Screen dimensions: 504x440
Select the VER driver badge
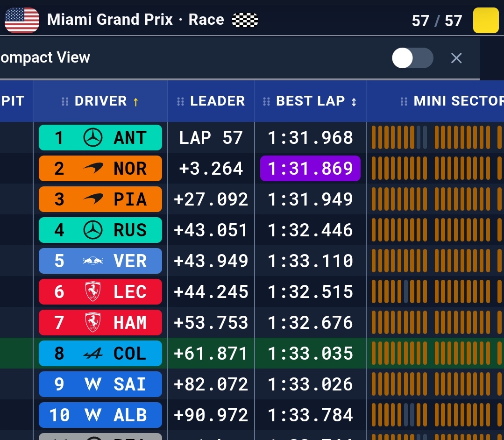(x=100, y=261)
